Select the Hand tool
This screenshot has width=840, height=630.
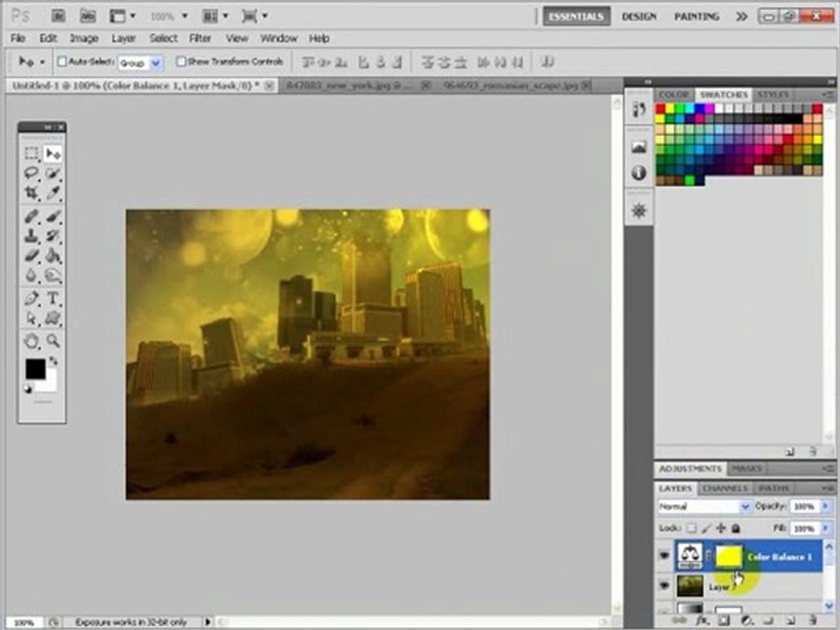pos(31,340)
